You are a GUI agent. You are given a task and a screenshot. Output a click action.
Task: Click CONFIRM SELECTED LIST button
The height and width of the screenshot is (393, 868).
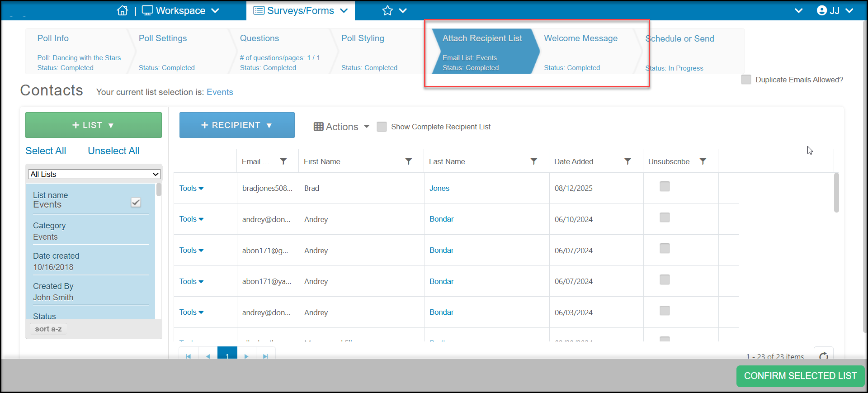tap(800, 376)
